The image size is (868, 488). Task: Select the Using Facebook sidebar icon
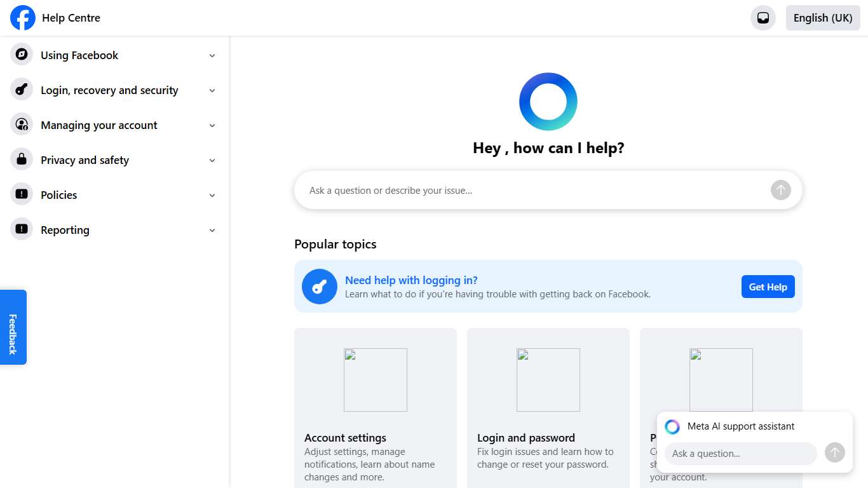pyautogui.click(x=21, y=55)
